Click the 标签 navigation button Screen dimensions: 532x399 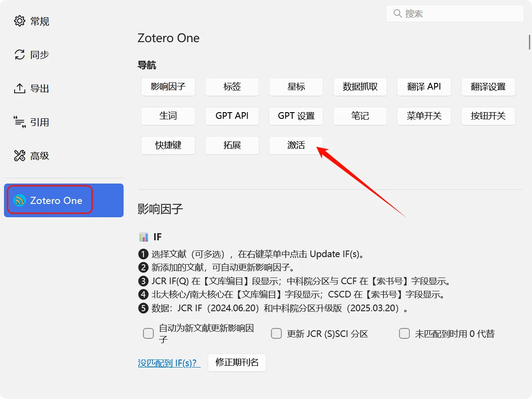232,86
